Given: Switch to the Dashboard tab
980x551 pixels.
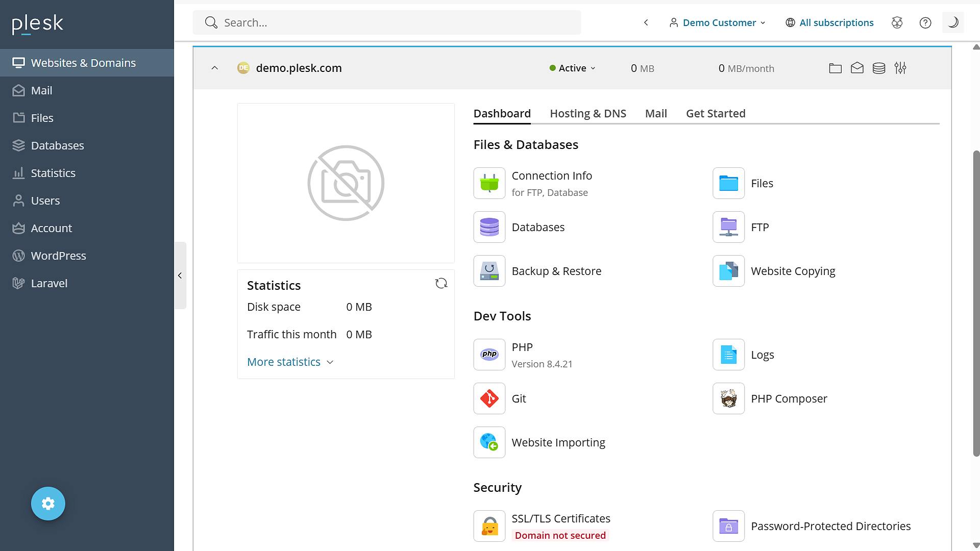Looking at the screenshot, I should (x=502, y=113).
